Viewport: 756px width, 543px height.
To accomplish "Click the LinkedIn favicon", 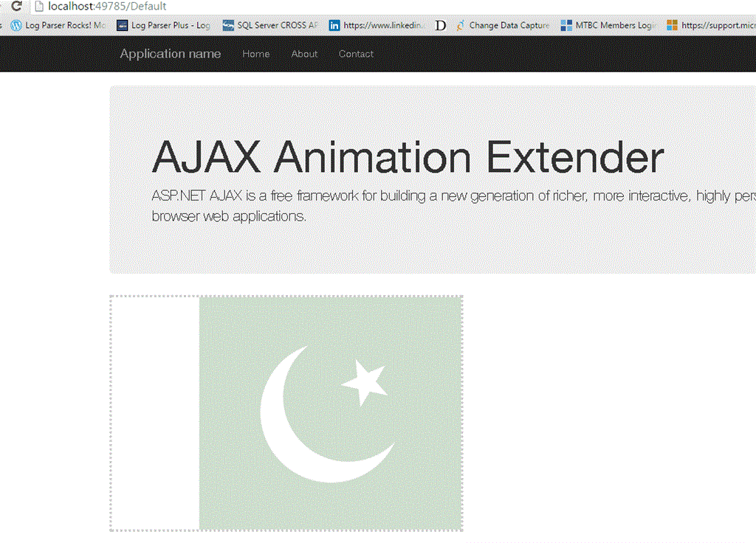I will [334, 25].
